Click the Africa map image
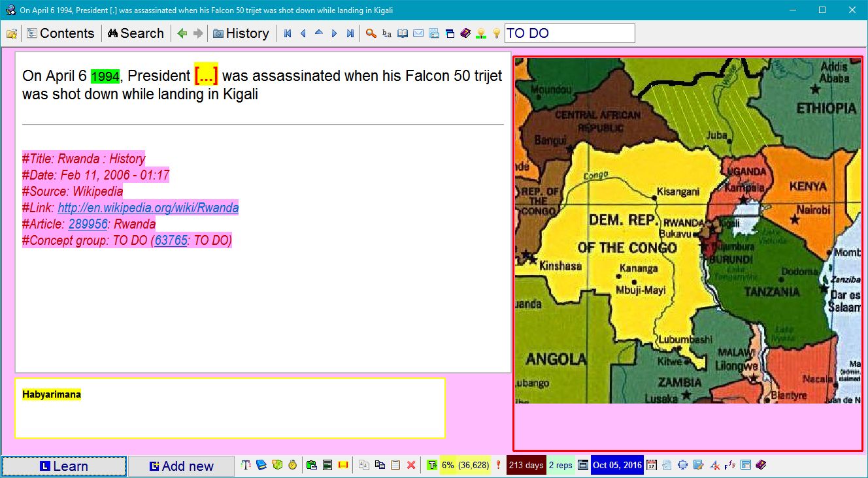This screenshot has height=478, width=868. pyautogui.click(x=688, y=230)
